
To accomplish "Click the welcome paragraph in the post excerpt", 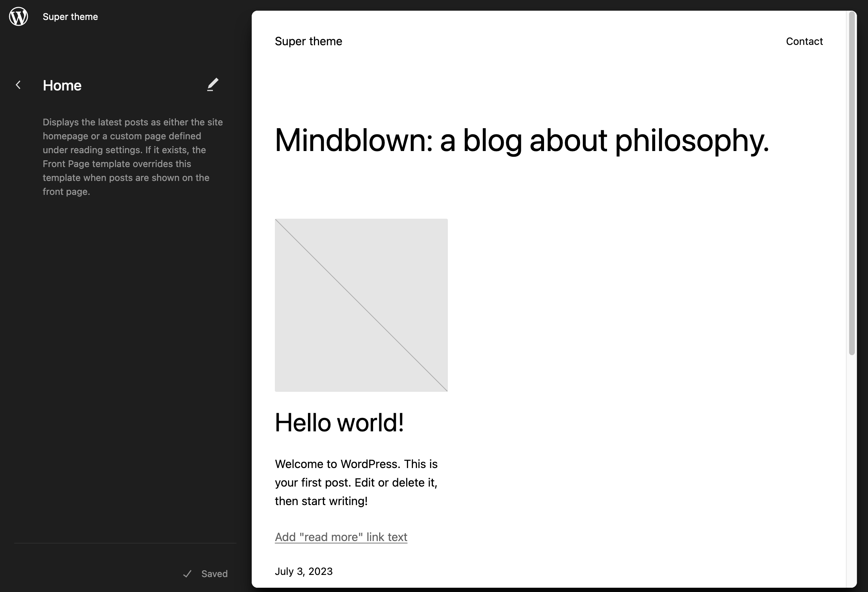I will point(356,482).
